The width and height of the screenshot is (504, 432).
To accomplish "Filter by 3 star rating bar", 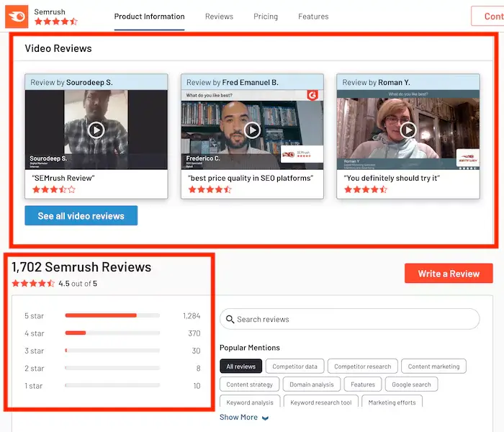I will (x=112, y=351).
